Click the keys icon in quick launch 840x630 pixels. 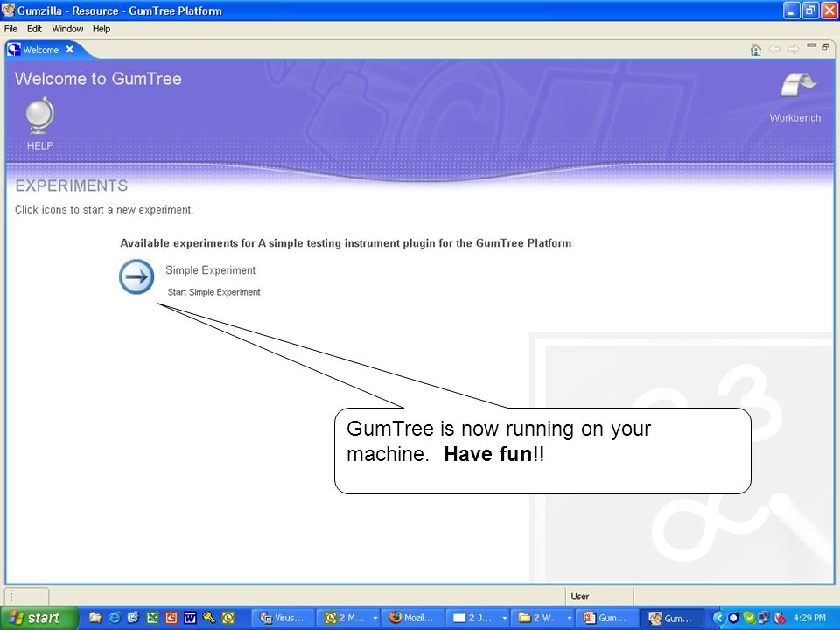(x=209, y=618)
